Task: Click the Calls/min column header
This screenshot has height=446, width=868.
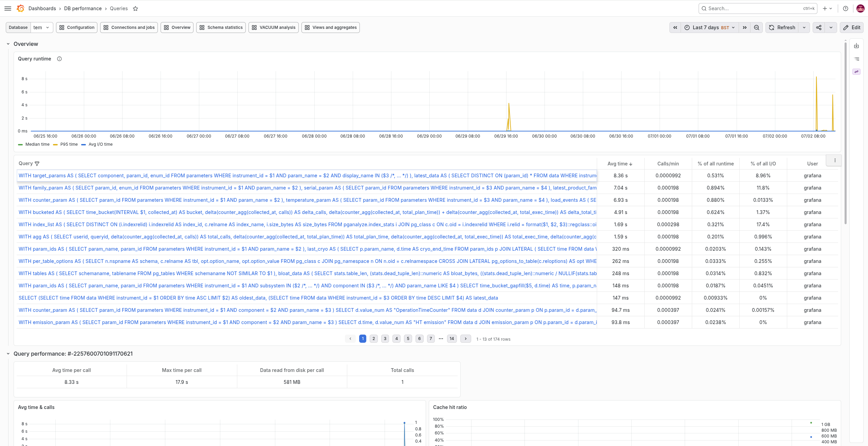Action: coord(668,164)
